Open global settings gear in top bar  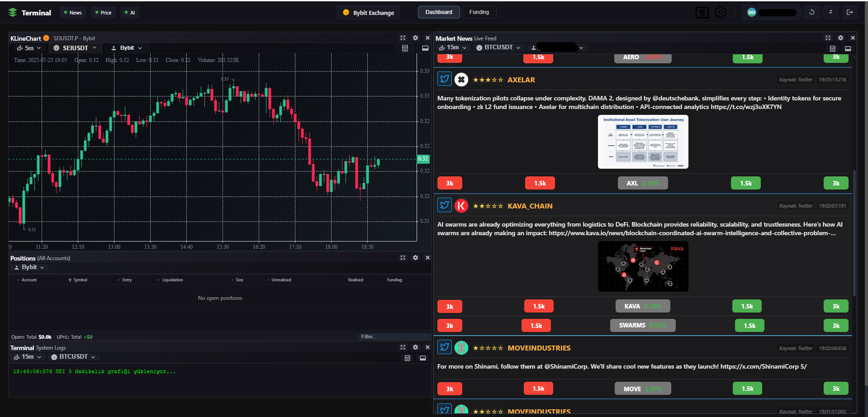pos(721,13)
